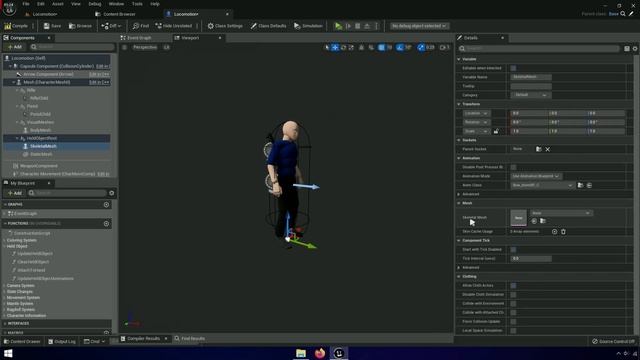Open the Find tool in toolbar
640x360 pixels.
(x=141, y=26)
